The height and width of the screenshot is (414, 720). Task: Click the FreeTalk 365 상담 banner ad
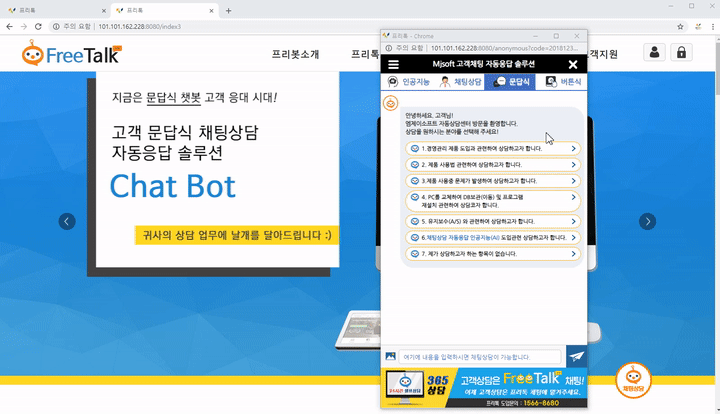[484, 387]
